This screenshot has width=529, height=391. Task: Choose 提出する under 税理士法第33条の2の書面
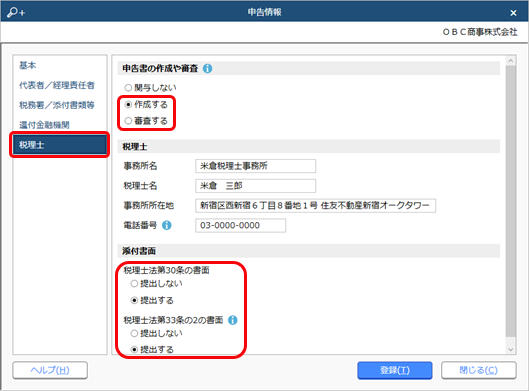(x=152, y=350)
